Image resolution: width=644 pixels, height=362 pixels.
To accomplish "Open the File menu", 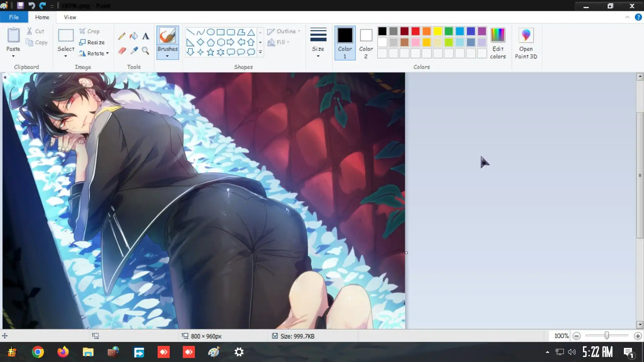I will (14, 17).
